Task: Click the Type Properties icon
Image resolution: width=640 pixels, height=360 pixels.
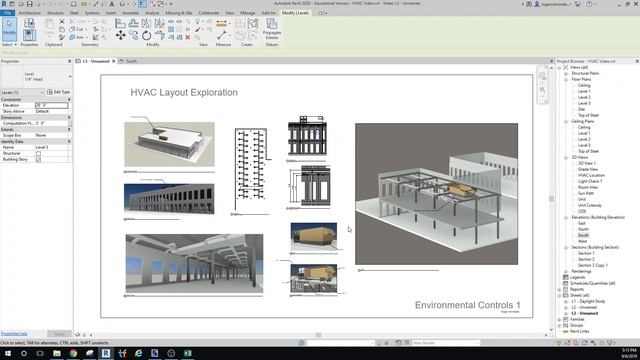Action: [x=29, y=23]
